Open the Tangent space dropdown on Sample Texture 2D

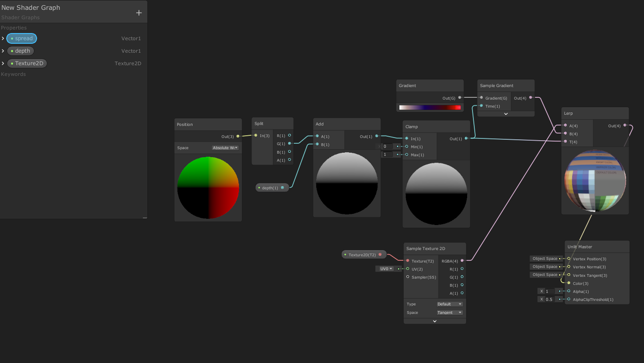coord(449,312)
